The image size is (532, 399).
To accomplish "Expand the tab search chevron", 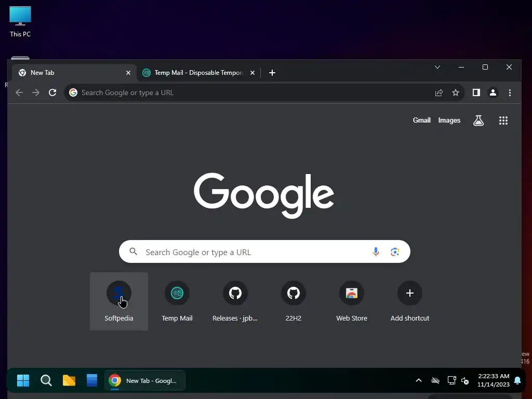I will [x=437, y=67].
